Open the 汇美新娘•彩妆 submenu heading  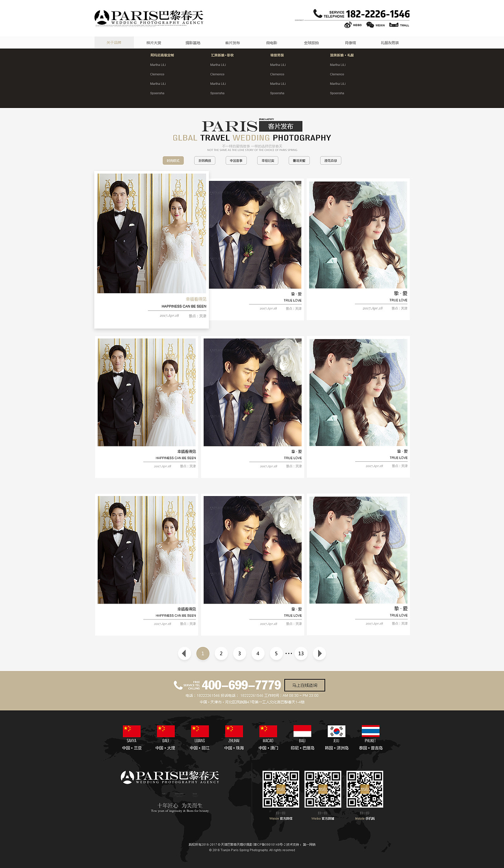point(222,55)
